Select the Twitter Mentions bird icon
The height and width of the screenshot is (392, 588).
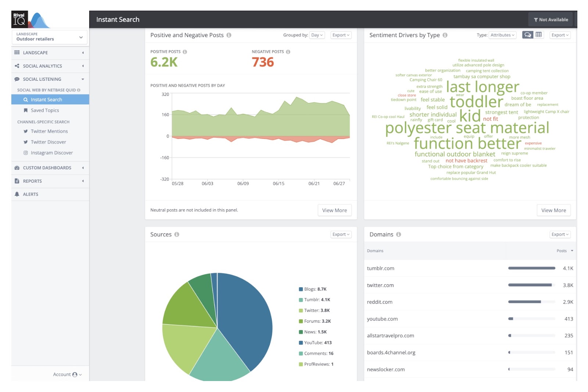tap(26, 131)
